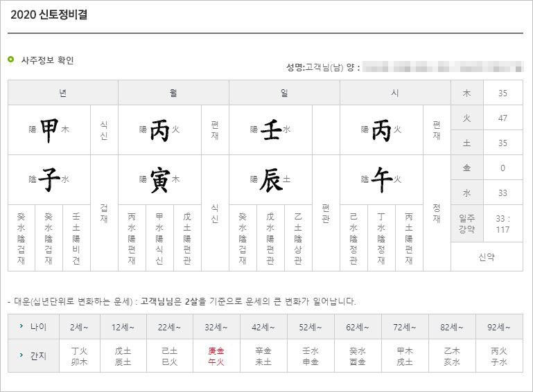Screen dimensions: 533x392
Task: Click the 金 element value 0
Action: point(503,168)
